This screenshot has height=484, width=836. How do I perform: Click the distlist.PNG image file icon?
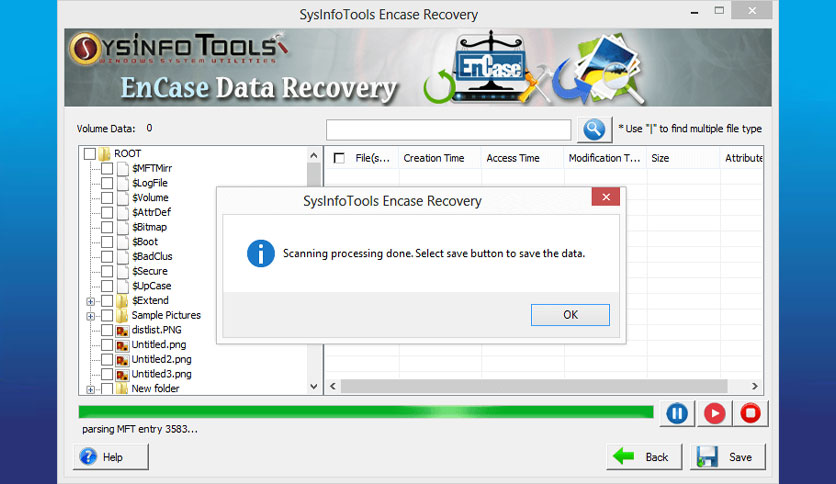click(123, 330)
